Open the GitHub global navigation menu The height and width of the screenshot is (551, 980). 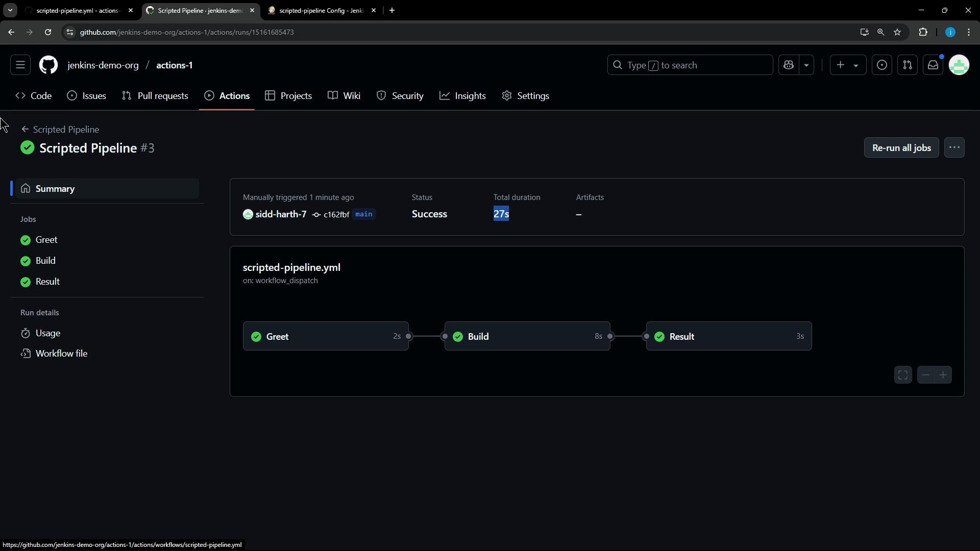pos(20,65)
